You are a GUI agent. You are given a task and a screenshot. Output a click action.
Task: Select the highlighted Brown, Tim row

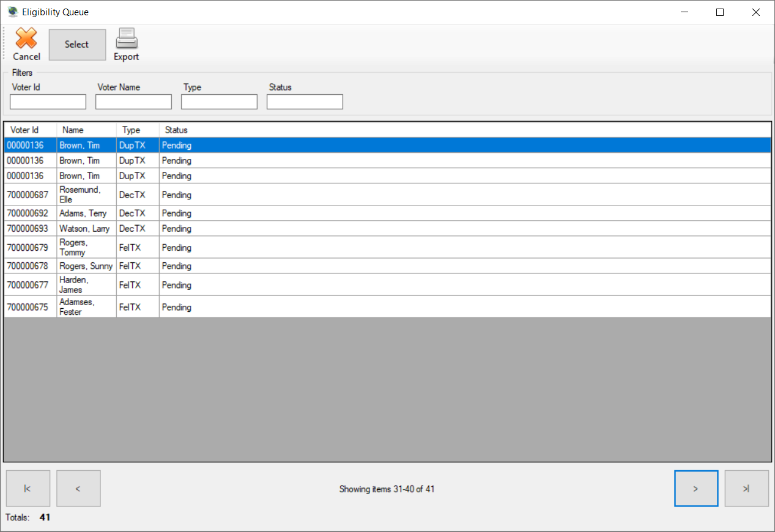(x=387, y=146)
